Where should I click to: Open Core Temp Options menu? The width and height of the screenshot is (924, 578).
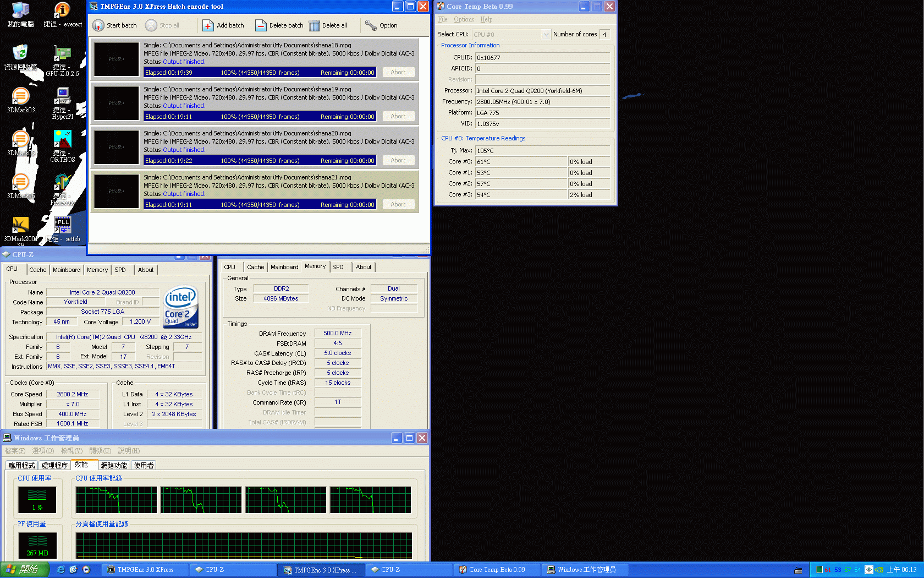point(464,19)
